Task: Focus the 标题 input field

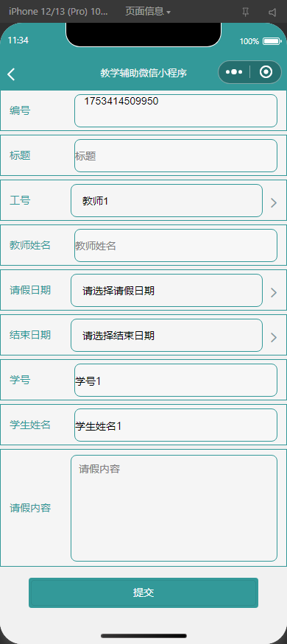Action: (x=176, y=155)
